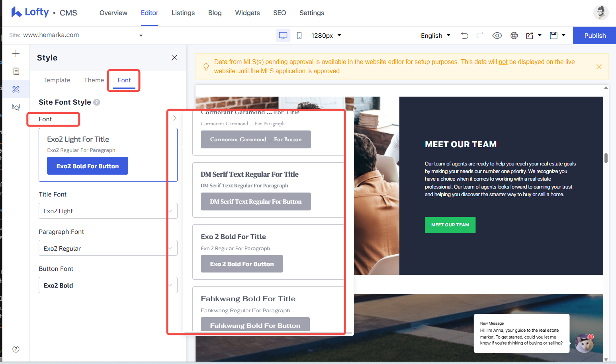
Task: Click the MEET OUR TEAM heading
Action: tap(461, 144)
